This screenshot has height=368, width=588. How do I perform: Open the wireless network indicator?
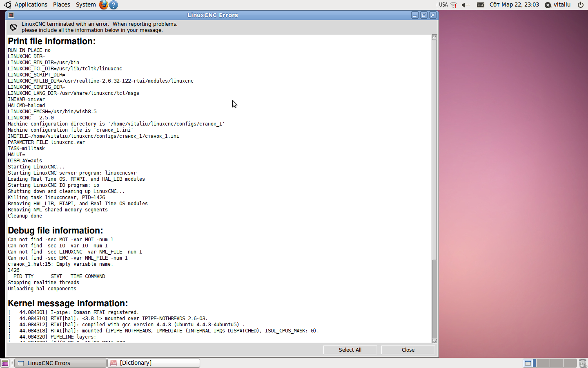454,5
